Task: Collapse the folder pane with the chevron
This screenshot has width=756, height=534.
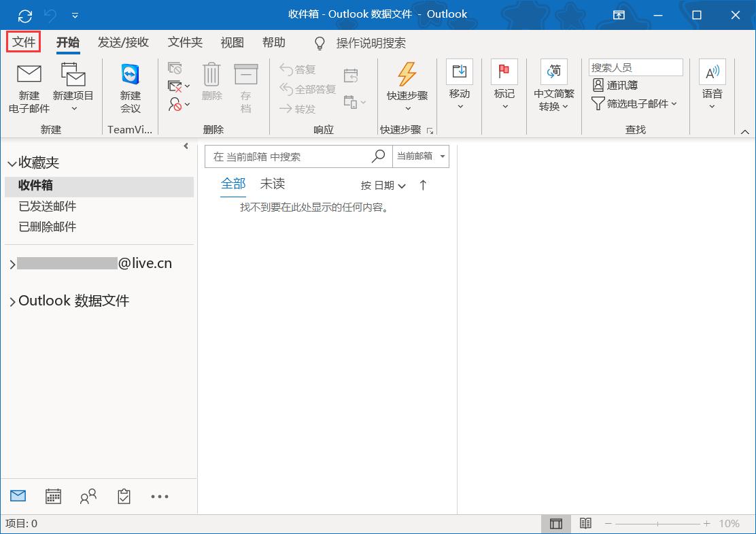Action: [x=185, y=146]
